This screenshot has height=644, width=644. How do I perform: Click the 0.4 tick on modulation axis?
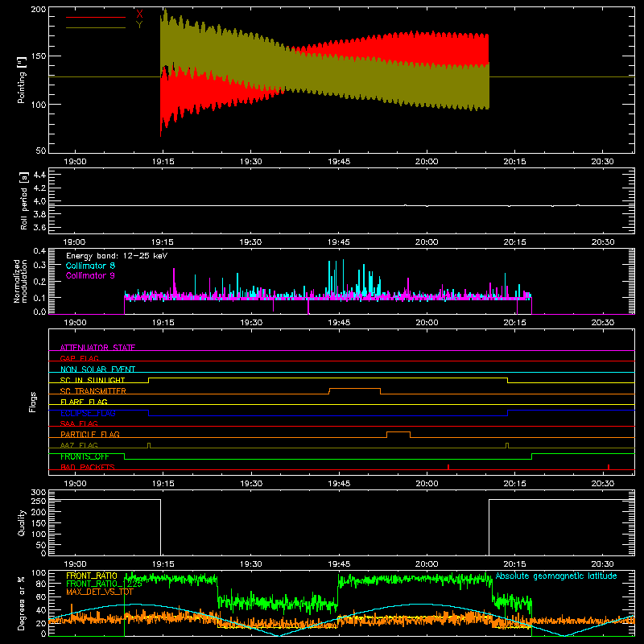point(39,250)
